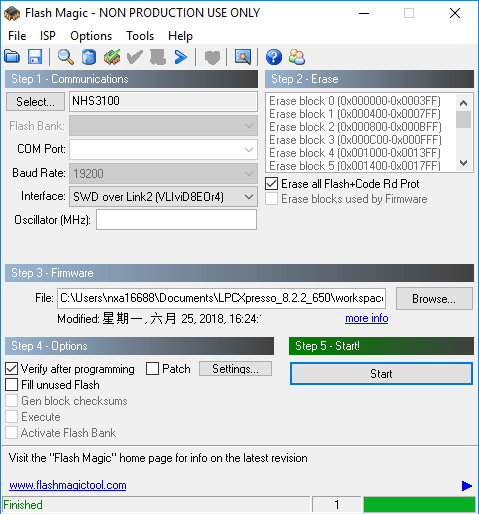Close the Flash Magic window
The width and height of the screenshot is (479, 514).
(x=455, y=13)
